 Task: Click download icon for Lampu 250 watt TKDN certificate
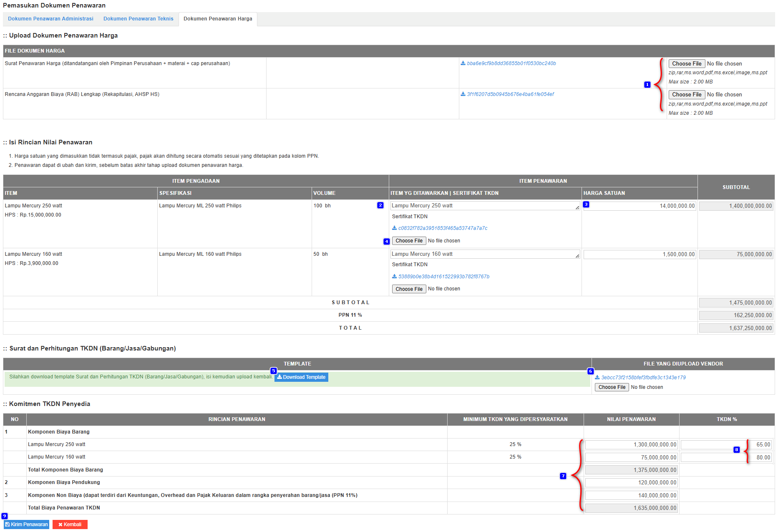tap(394, 228)
